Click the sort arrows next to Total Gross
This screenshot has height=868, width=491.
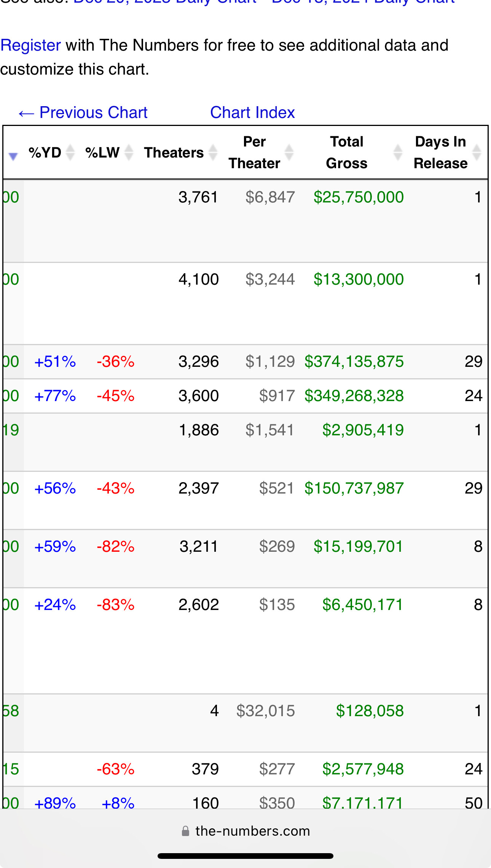(x=398, y=153)
